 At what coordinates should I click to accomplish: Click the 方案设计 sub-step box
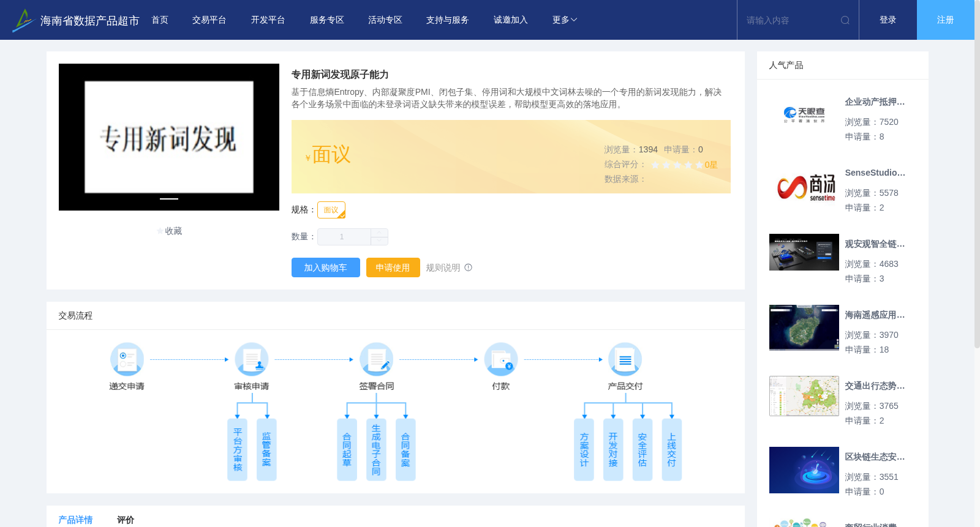pyautogui.click(x=584, y=450)
